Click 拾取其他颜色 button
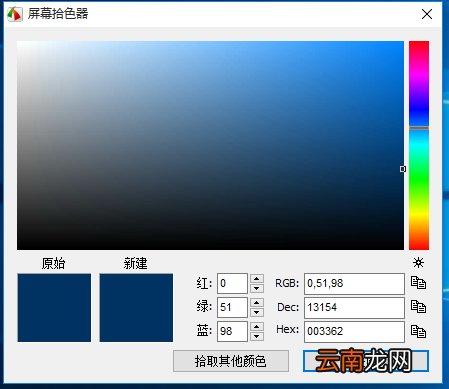Viewport: 449px width, 389px height. tap(231, 361)
